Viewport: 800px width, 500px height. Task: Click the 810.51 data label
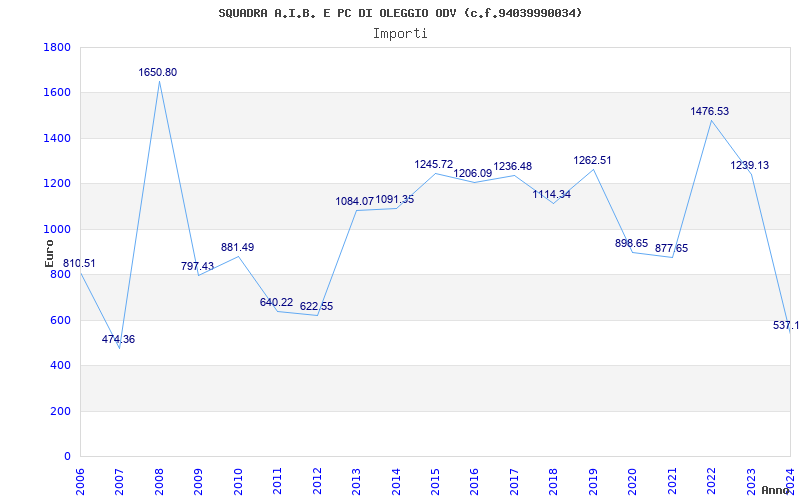[79, 264]
